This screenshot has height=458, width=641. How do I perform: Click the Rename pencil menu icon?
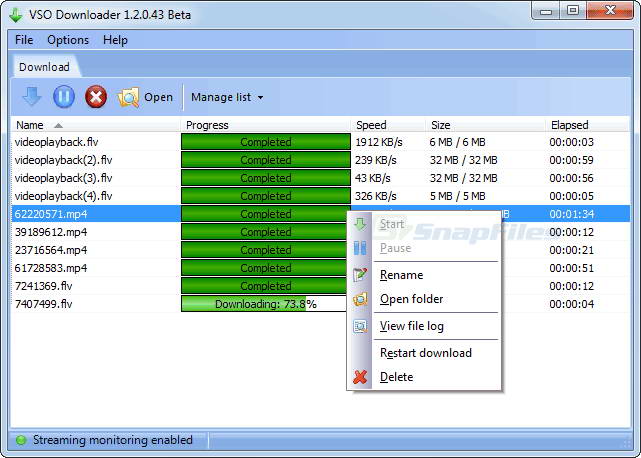[360, 275]
